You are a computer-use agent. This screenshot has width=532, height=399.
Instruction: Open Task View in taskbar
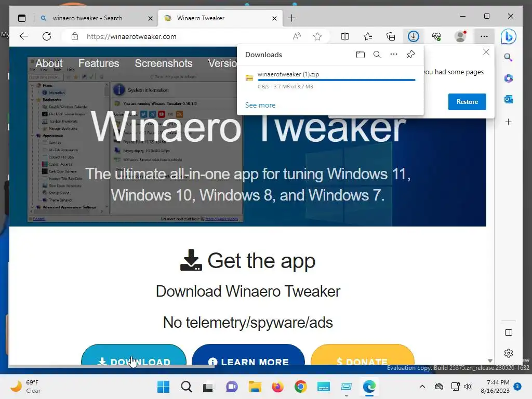tap(208, 387)
